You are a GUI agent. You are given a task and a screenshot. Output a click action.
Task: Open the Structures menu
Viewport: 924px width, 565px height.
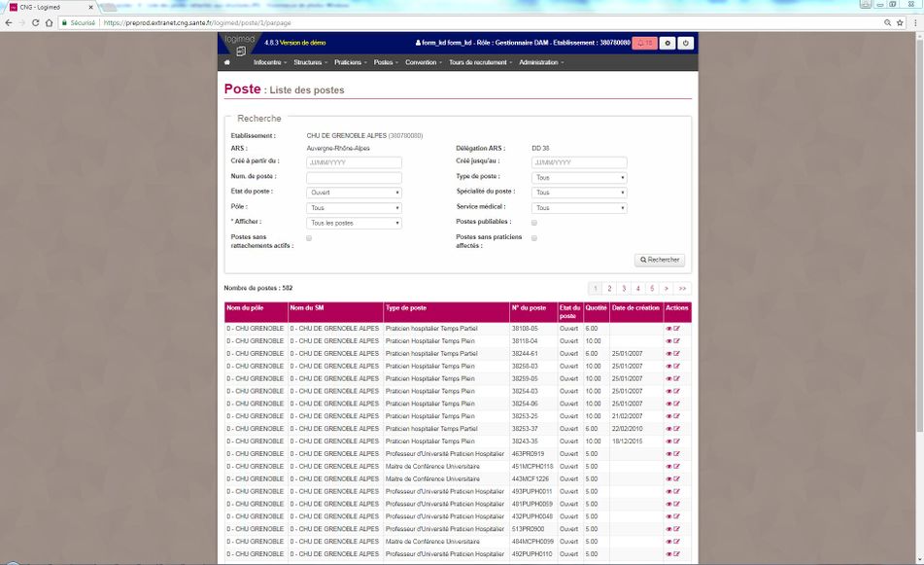310,62
